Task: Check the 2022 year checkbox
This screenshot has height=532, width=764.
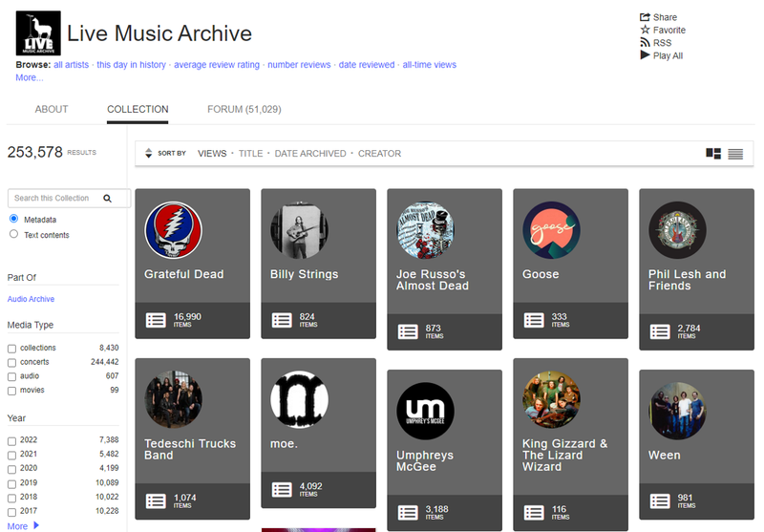Action: 11,441
